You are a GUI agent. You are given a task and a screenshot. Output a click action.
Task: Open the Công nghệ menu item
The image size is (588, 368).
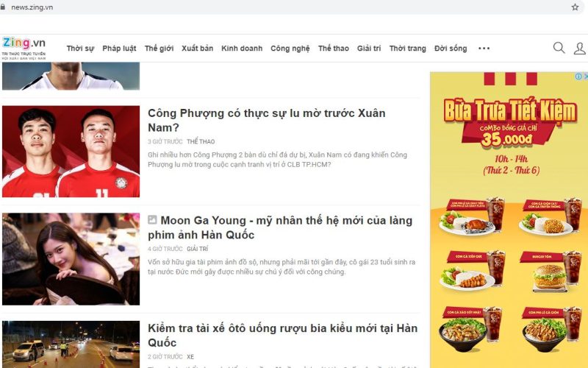point(290,49)
